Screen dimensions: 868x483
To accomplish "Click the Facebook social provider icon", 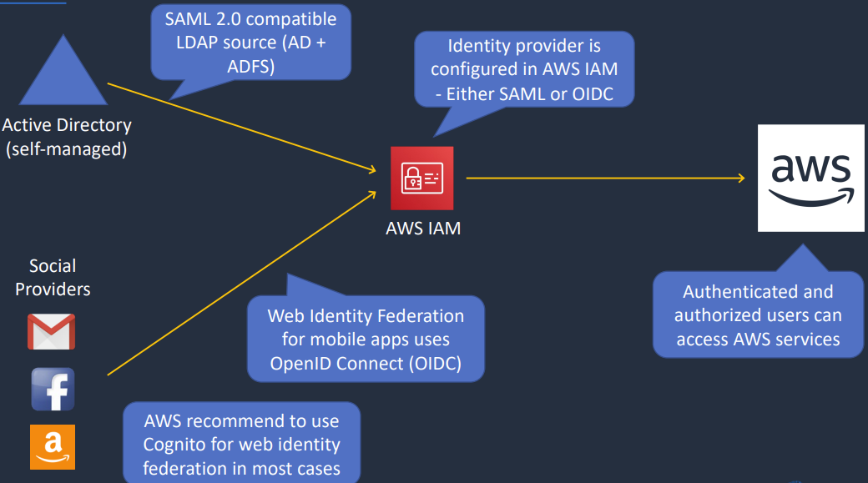I will 53,389.
